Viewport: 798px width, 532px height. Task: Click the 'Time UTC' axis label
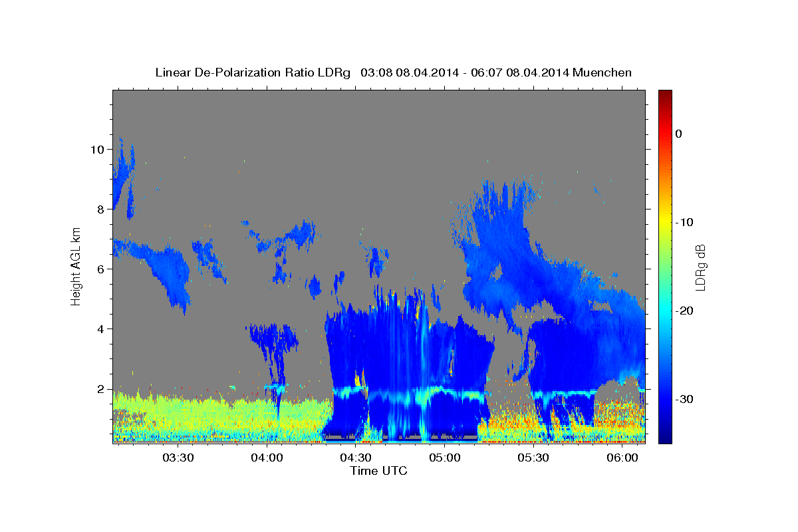point(378,471)
